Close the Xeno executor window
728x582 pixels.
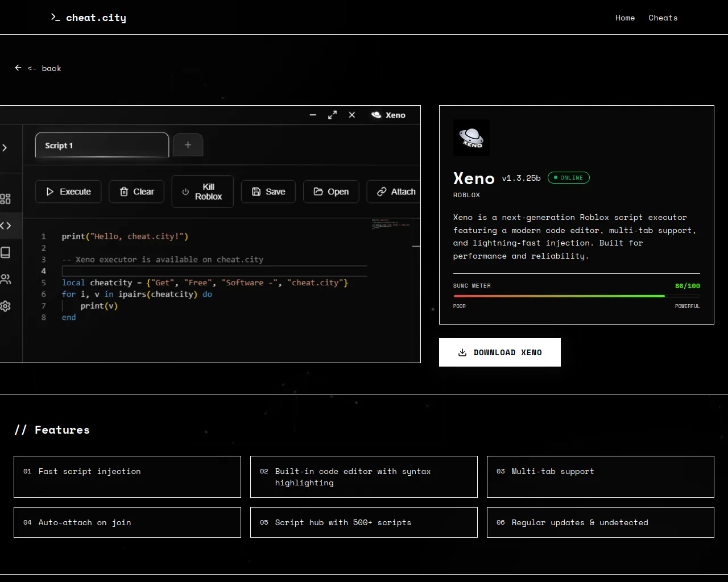pos(352,115)
